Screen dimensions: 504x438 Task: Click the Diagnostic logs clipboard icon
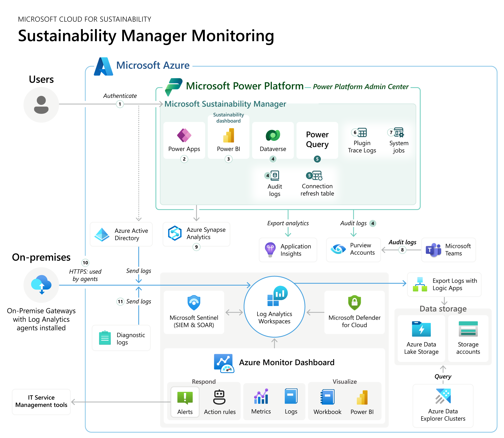click(105, 338)
